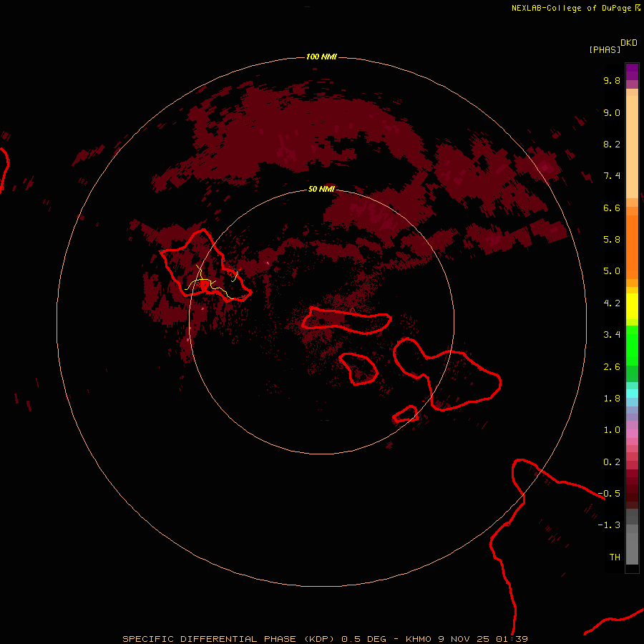Click the 100 NMI range ring label

321,57
